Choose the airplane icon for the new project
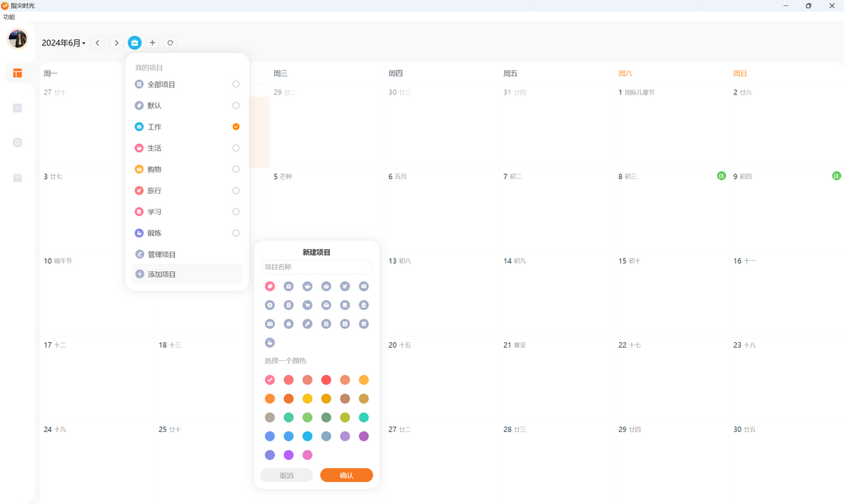This screenshot has height=504, width=844. click(x=345, y=287)
